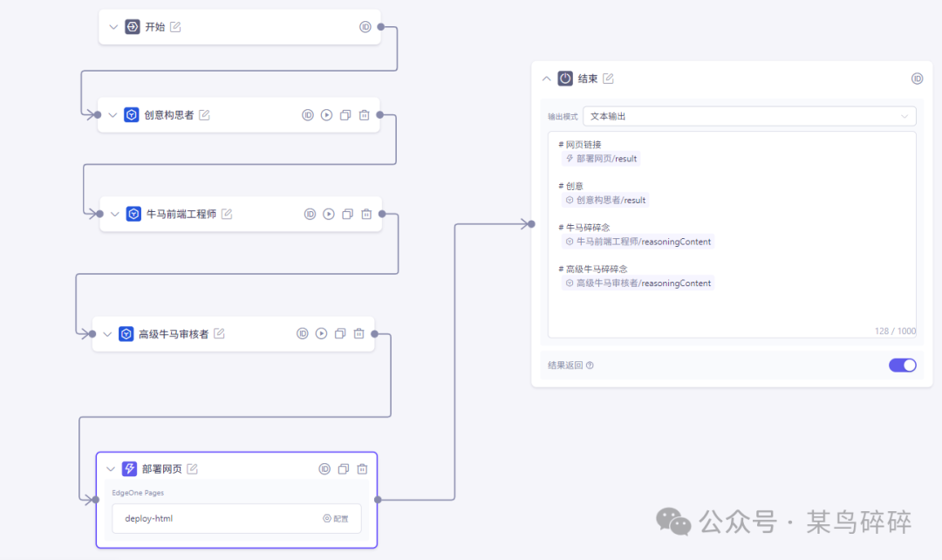This screenshot has width=942, height=560.
Task: Toggle the 结果返回 switch off
Action: click(x=902, y=365)
